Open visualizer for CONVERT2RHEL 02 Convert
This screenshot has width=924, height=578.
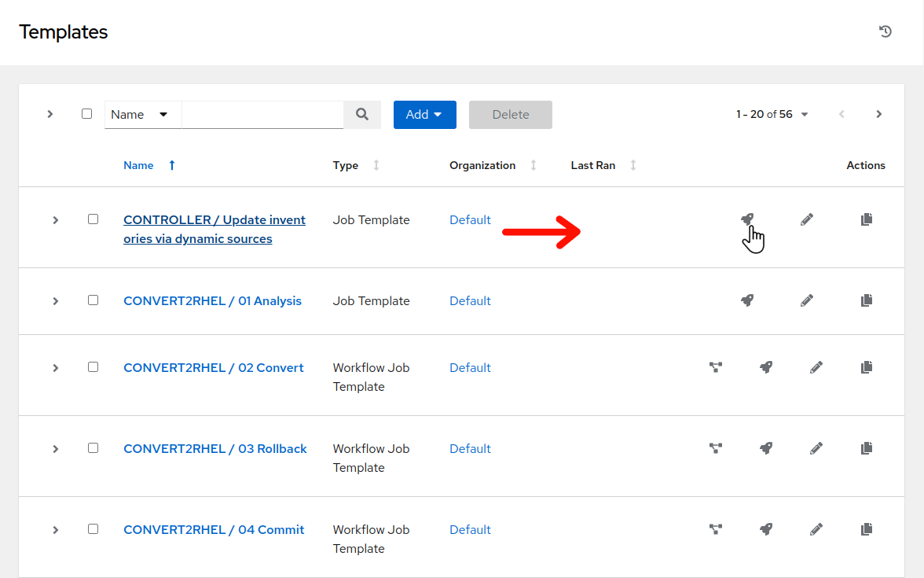click(716, 367)
